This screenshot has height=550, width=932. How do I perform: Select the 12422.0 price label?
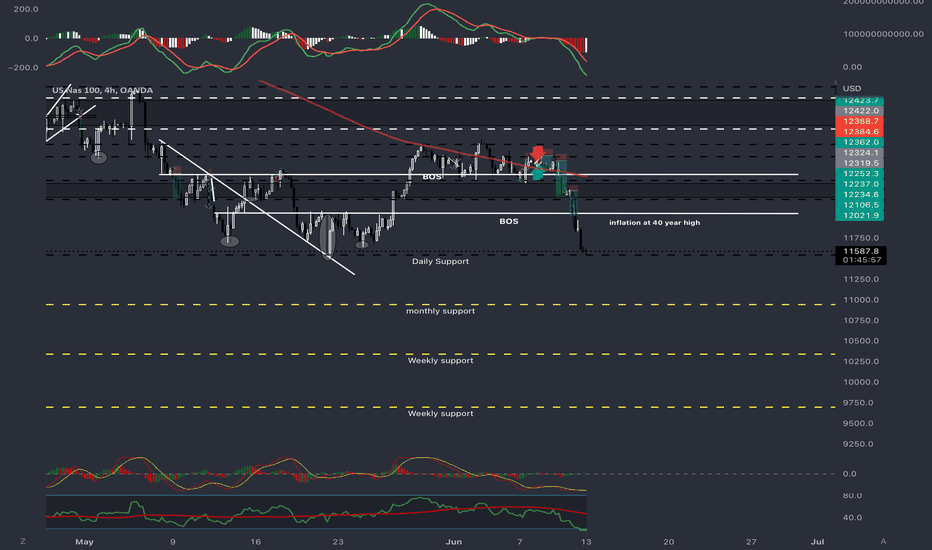coord(859,111)
